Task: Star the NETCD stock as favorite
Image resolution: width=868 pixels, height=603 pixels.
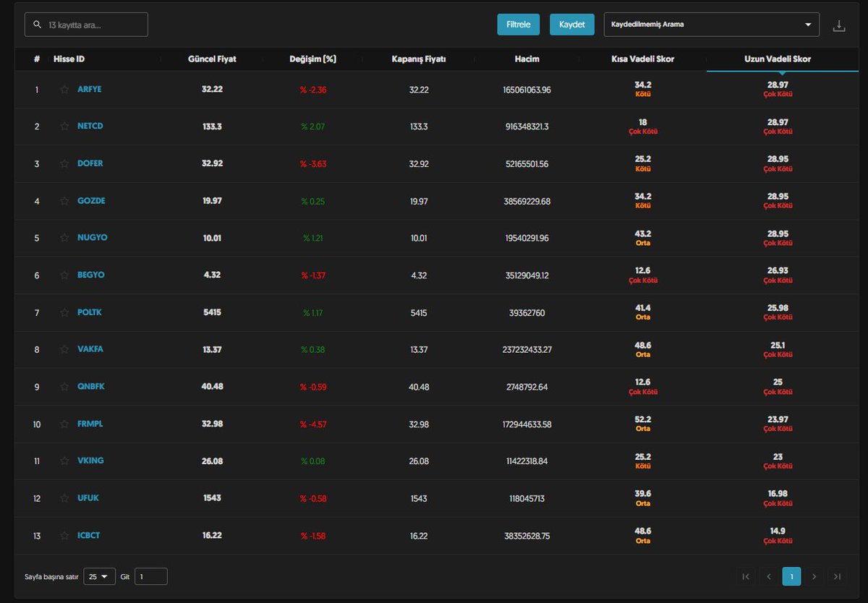Action: pos(64,127)
